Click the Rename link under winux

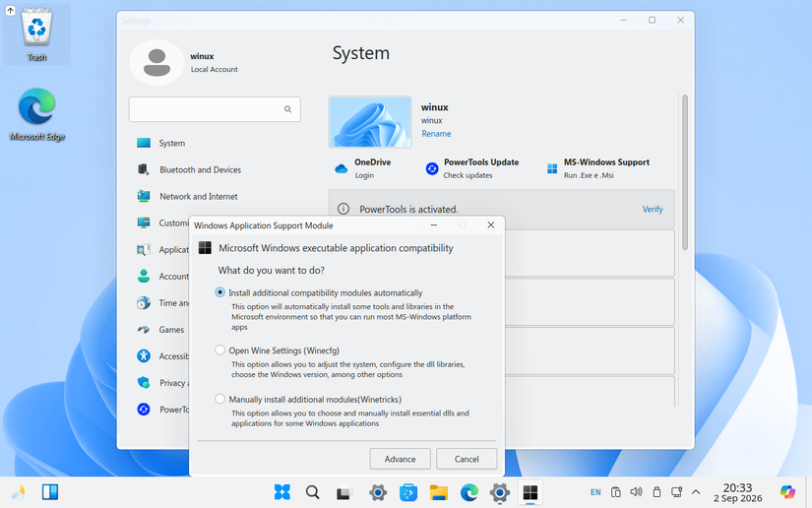pyautogui.click(x=436, y=134)
